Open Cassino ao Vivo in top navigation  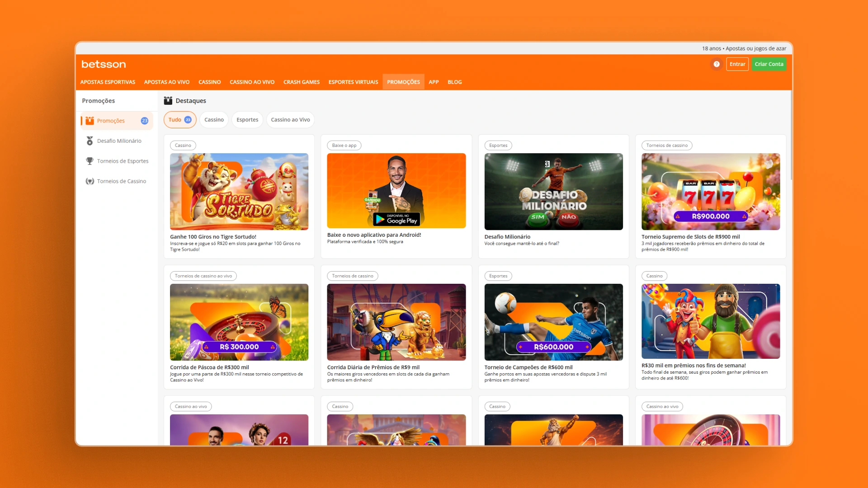point(252,82)
